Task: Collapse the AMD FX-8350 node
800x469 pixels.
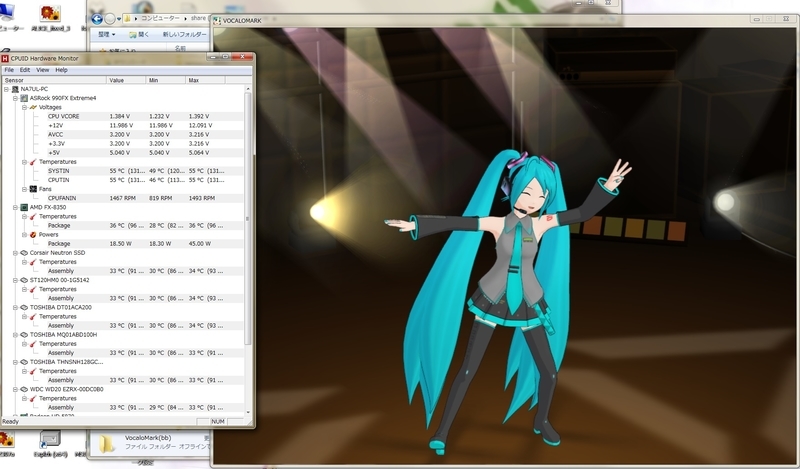Action: (15, 207)
